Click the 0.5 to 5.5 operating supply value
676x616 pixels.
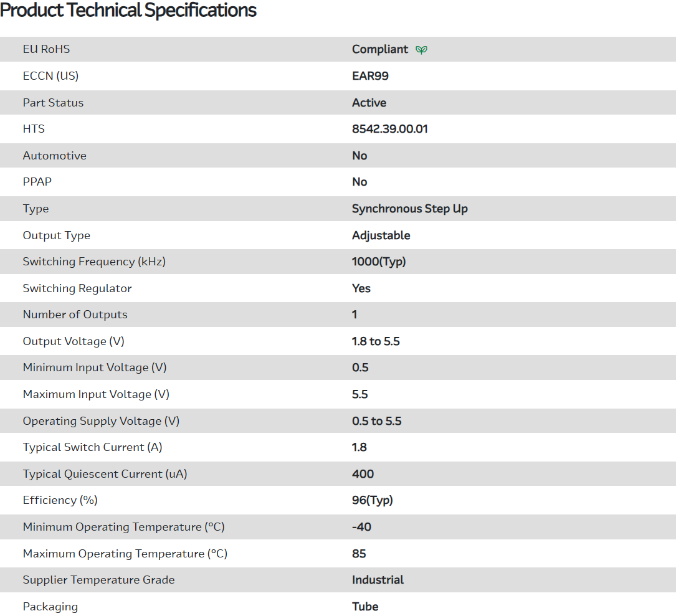(376, 421)
